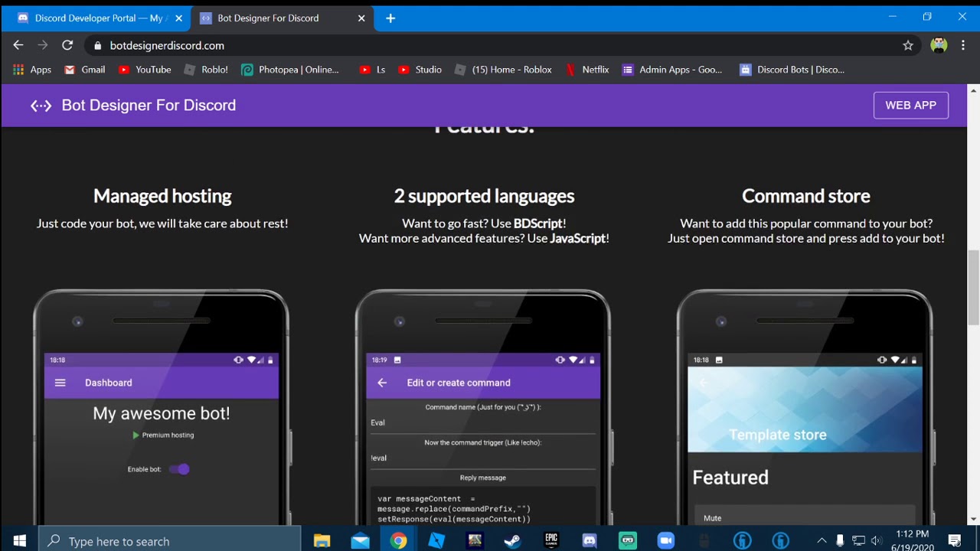The width and height of the screenshot is (980, 551).
Task: Click the Managed hosting heading
Action: [x=162, y=196]
